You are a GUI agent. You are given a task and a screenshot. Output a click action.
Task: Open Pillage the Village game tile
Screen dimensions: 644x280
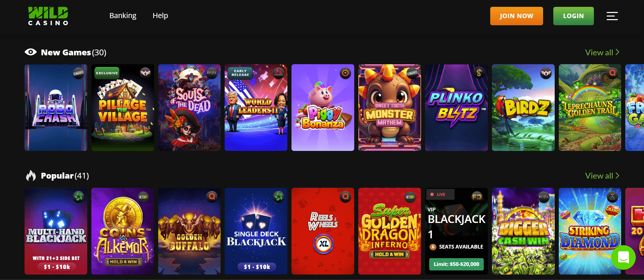pyautogui.click(x=123, y=108)
